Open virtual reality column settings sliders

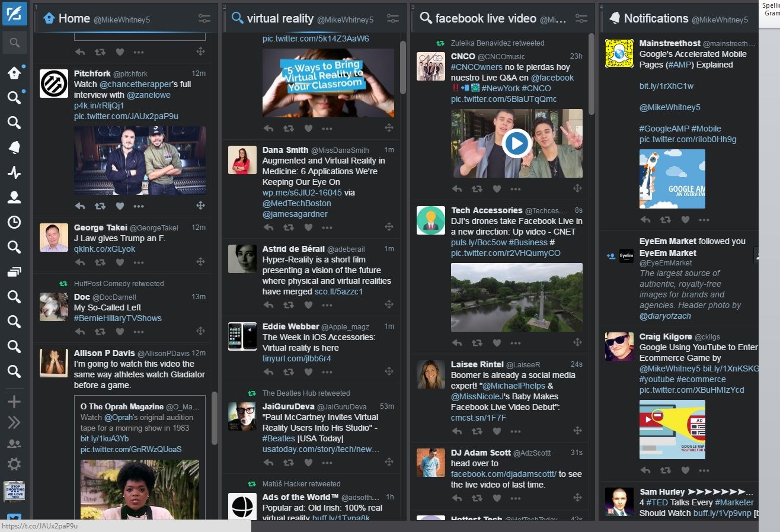[392, 18]
